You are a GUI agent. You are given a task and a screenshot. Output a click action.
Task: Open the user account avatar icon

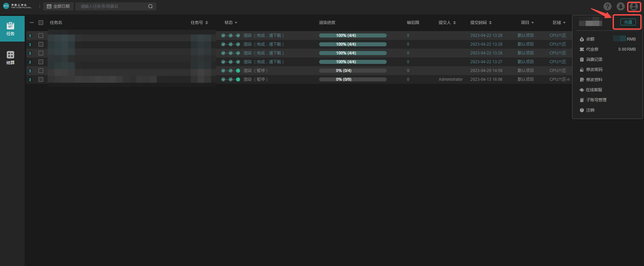634,6
